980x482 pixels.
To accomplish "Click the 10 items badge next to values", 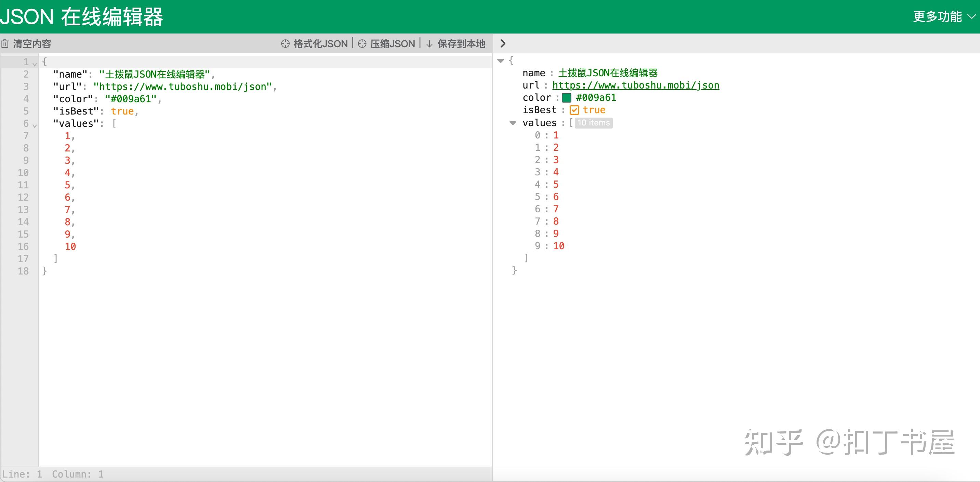I will click(593, 123).
